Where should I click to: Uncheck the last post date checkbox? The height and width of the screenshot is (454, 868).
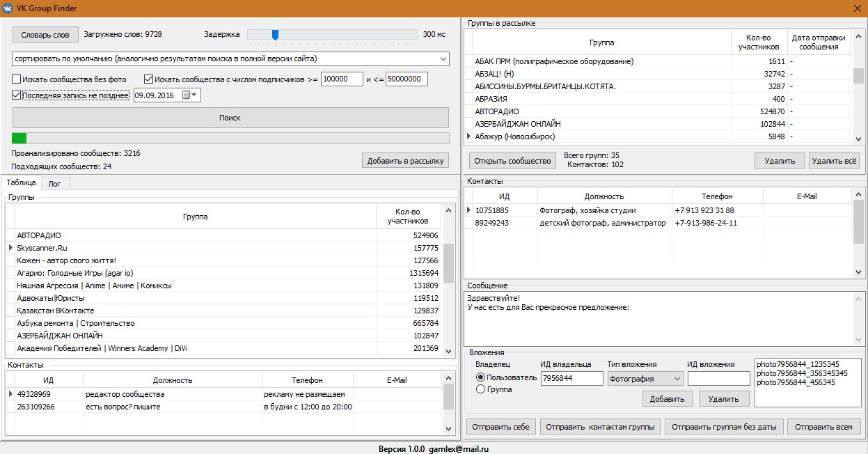point(17,95)
